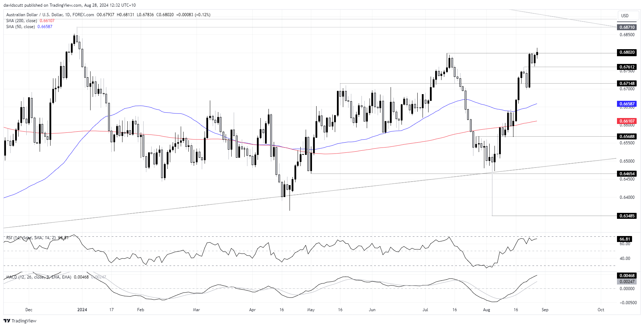Click the blue 50 SMA value 0.66587 on axis
The image size is (644, 327).
point(627,104)
